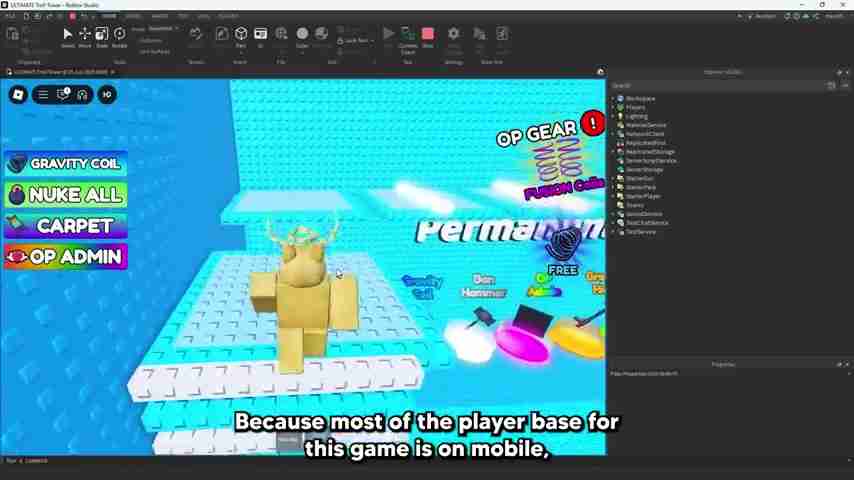The height and width of the screenshot is (480, 854).
Task: Expand the Lighting tree node
Action: coord(613,116)
